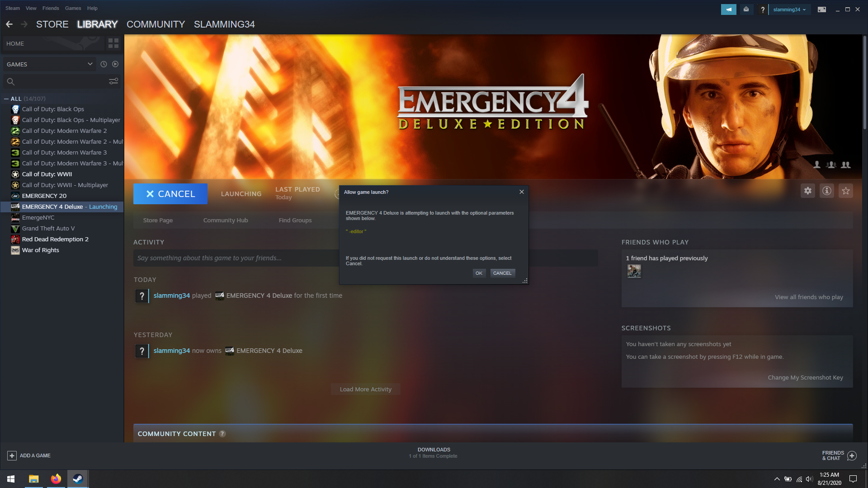Screen dimensions: 868x488
Task: Click Load More Activity button
Action: pos(365,389)
